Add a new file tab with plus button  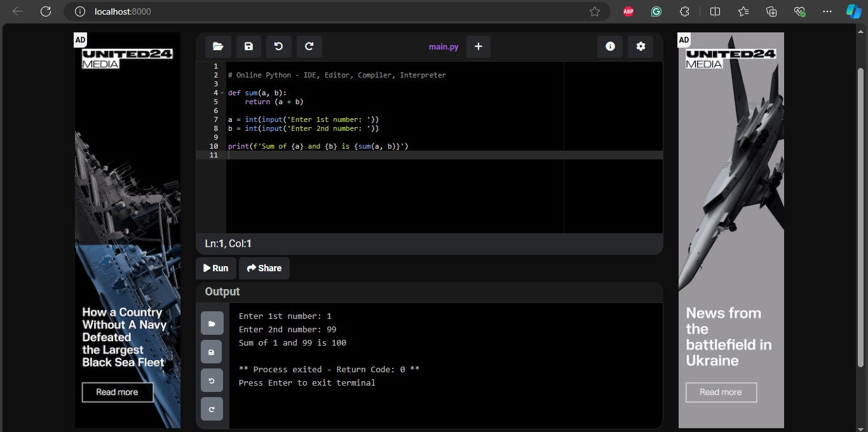[478, 46]
